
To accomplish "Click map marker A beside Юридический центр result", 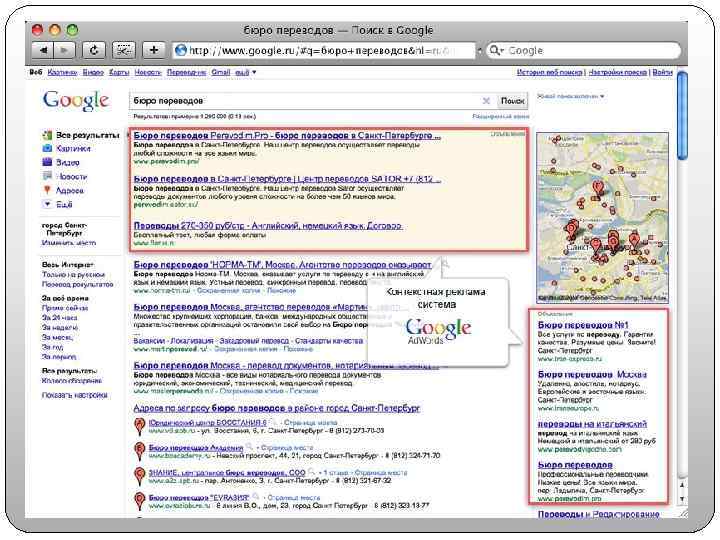I will tap(140, 427).
